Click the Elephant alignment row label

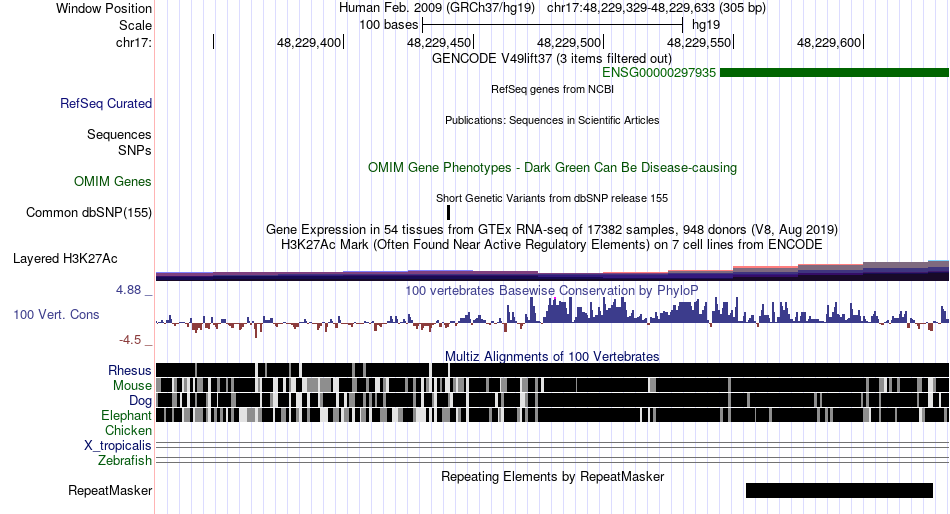[126, 416]
